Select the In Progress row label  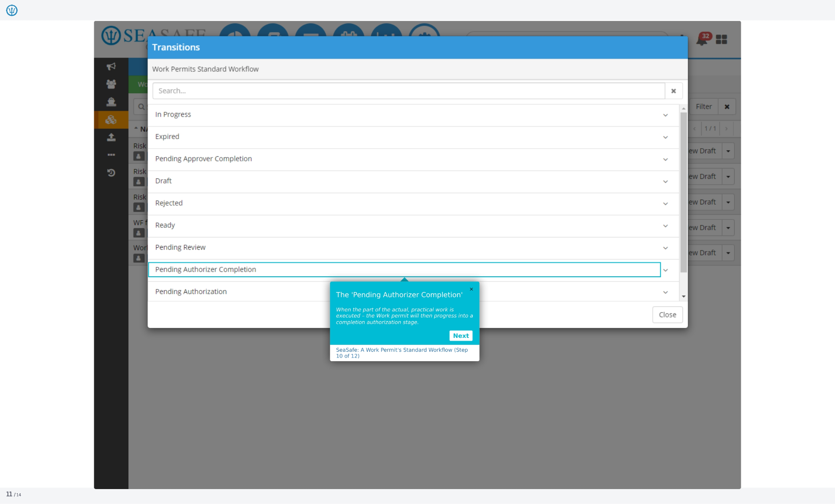point(173,114)
